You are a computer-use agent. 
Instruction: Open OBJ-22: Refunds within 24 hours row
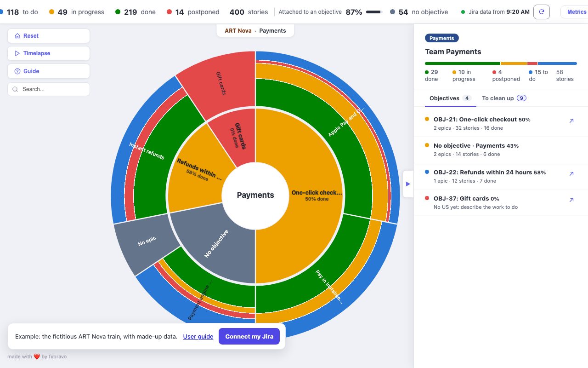(501, 176)
